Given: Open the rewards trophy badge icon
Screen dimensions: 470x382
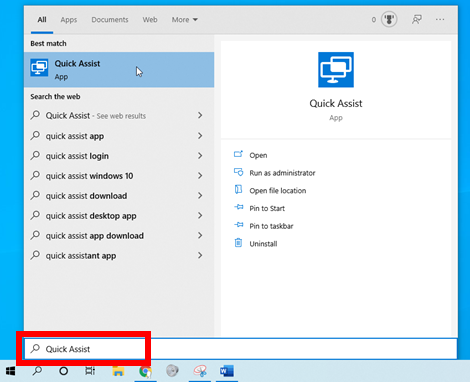Looking at the screenshot, I should pos(389,19).
